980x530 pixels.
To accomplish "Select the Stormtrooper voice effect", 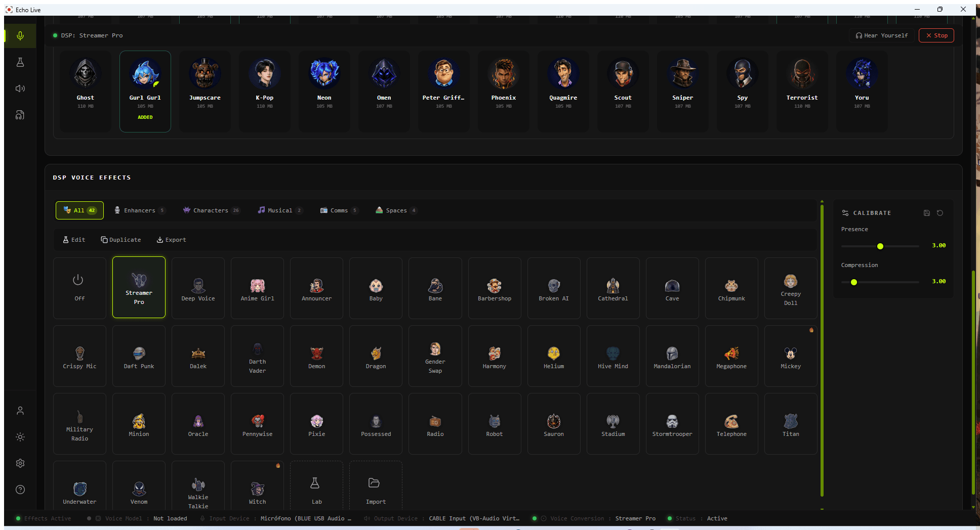I will click(x=672, y=424).
